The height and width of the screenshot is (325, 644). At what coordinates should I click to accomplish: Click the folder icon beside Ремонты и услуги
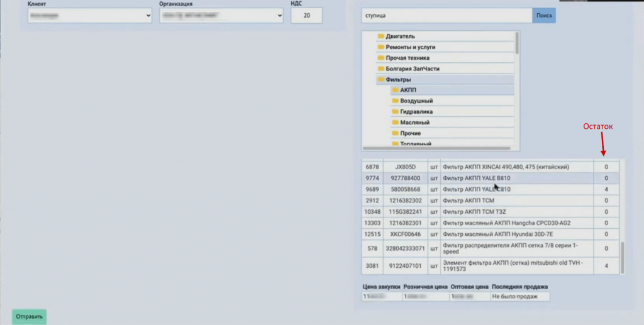click(380, 47)
